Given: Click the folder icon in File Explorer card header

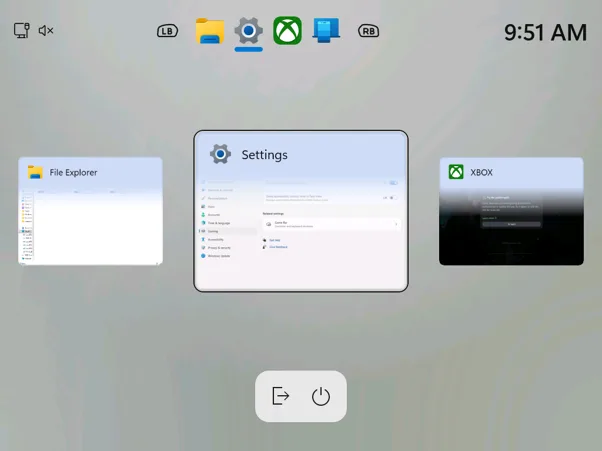Looking at the screenshot, I should click(35, 172).
